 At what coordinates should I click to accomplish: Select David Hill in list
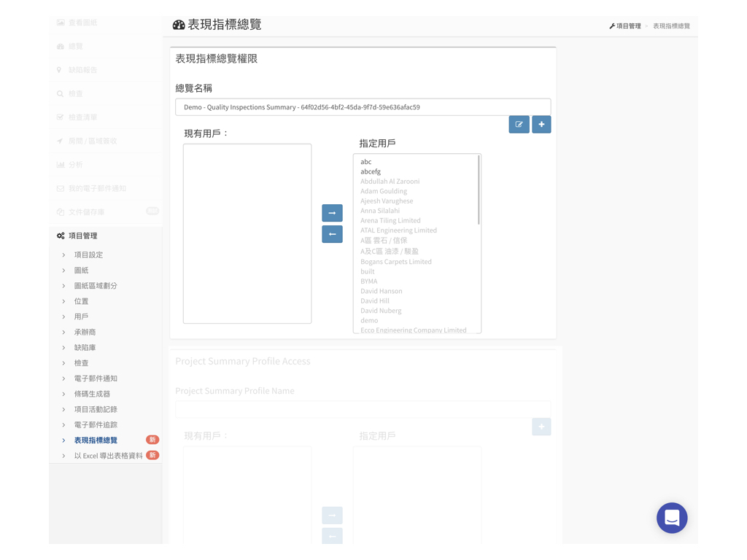click(x=375, y=301)
